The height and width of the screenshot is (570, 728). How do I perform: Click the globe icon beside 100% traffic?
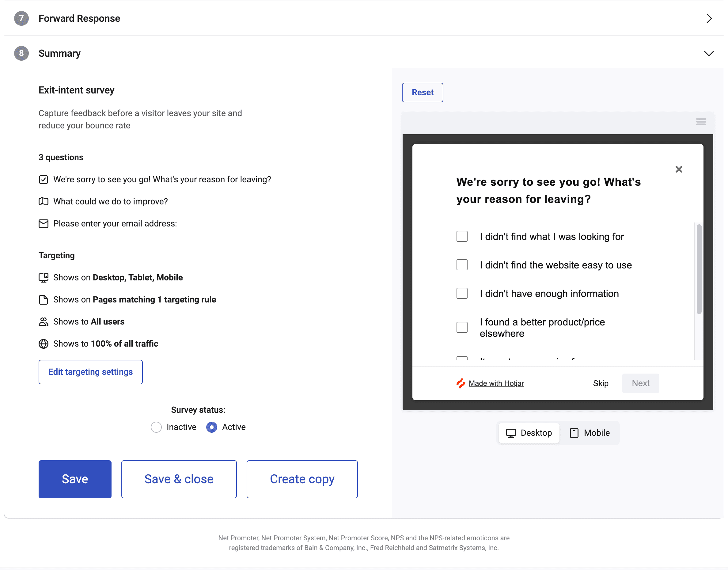pos(44,344)
